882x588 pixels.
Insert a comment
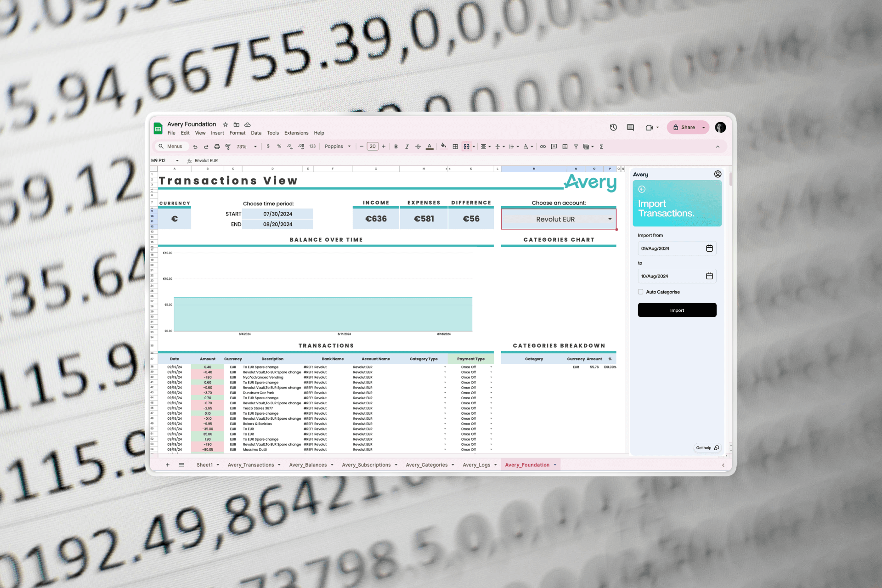click(x=554, y=147)
